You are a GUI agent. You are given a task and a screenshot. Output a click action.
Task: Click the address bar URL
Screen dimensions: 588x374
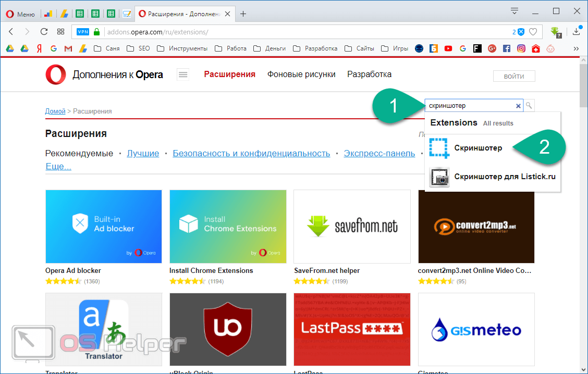tap(157, 32)
